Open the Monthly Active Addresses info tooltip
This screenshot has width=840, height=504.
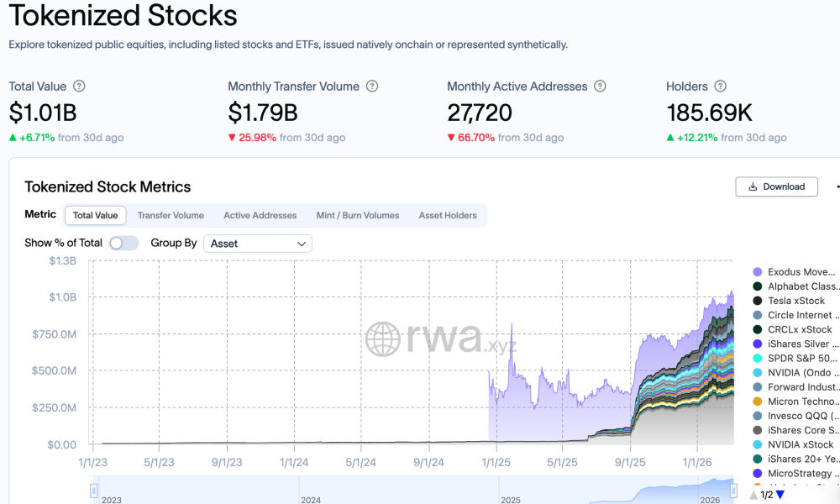(x=600, y=87)
